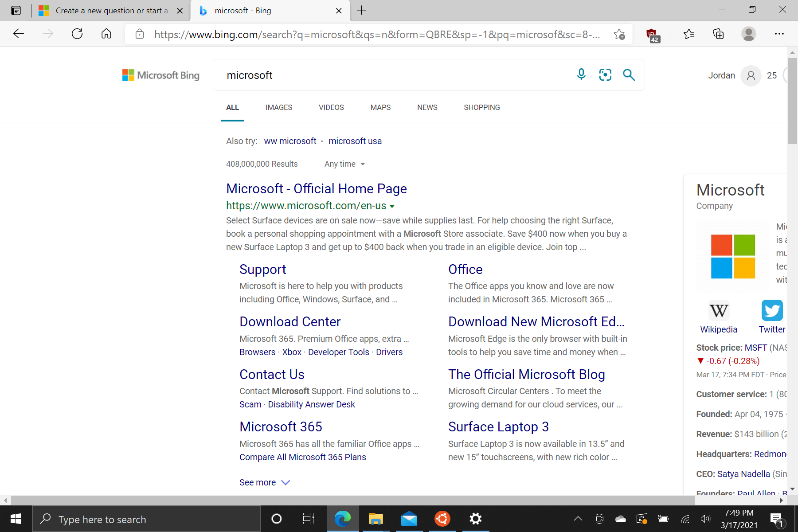The width and height of the screenshot is (798, 532).
Task: Open the Surface Laptop 3 sitelink
Action: (x=498, y=427)
